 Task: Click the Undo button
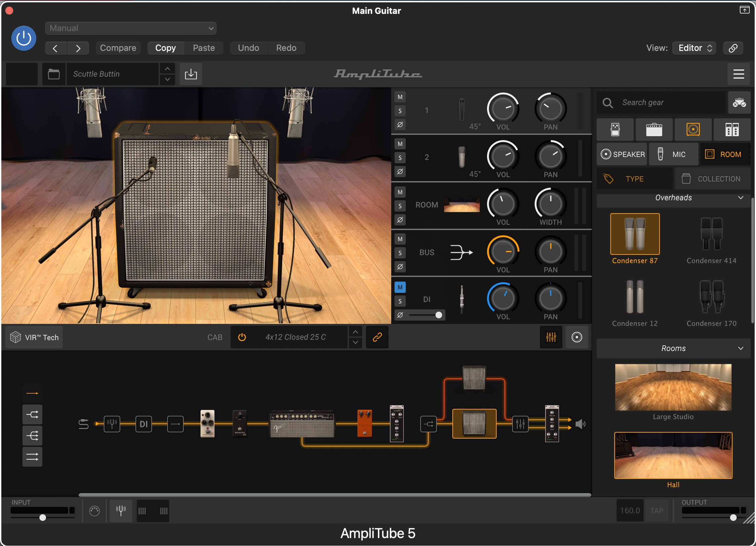(x=248, y=48)
